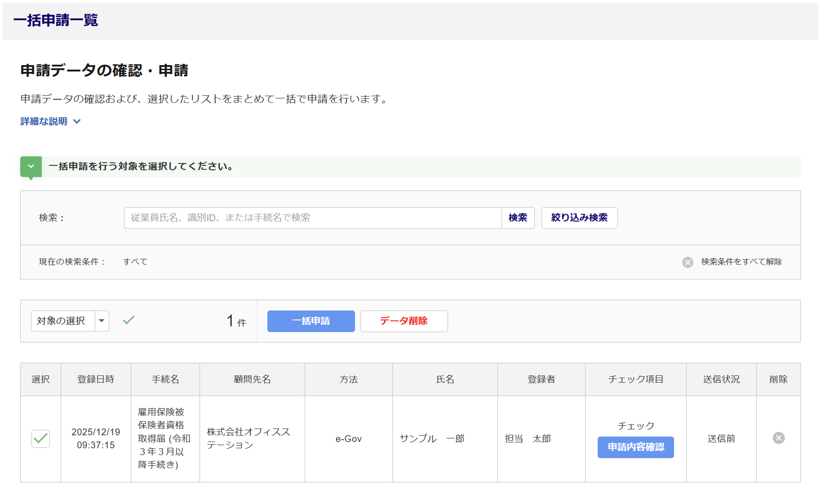821x504 pixels.
Task: Click the gray X icon beside 検索条件をすべて解除
Action: point(687,262)
